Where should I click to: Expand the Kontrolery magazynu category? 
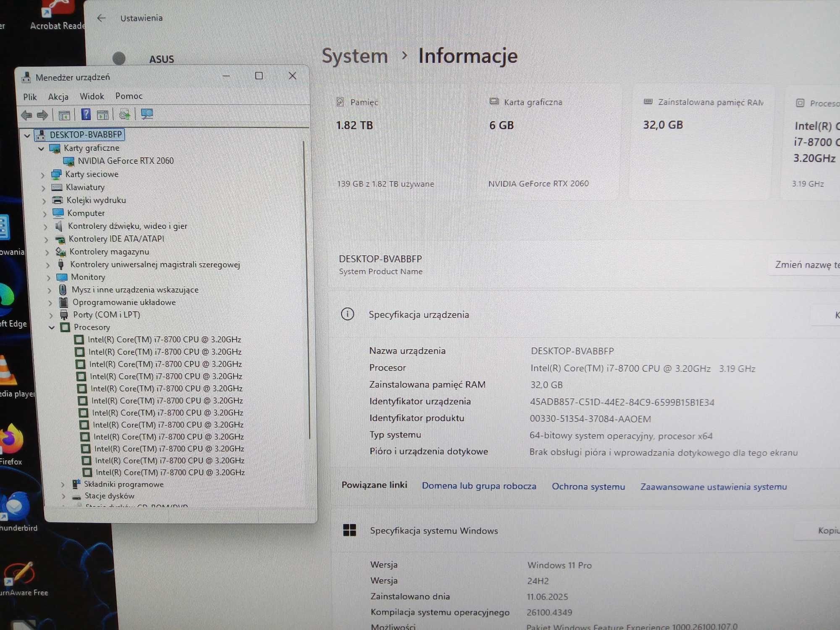tap(47, 253)
